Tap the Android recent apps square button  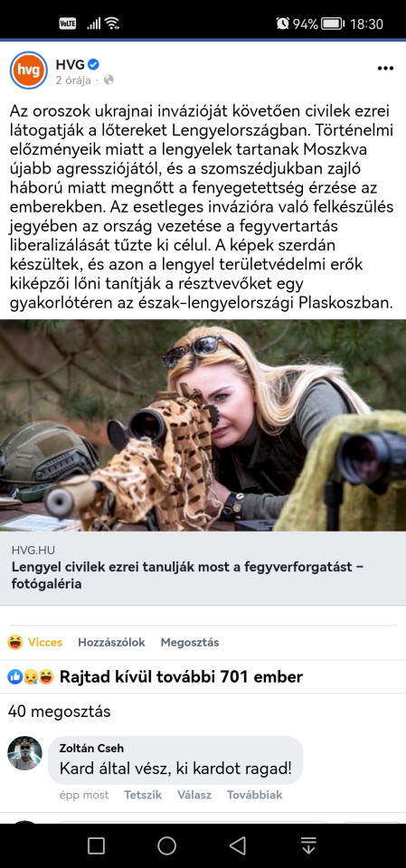tap(97, 845)
